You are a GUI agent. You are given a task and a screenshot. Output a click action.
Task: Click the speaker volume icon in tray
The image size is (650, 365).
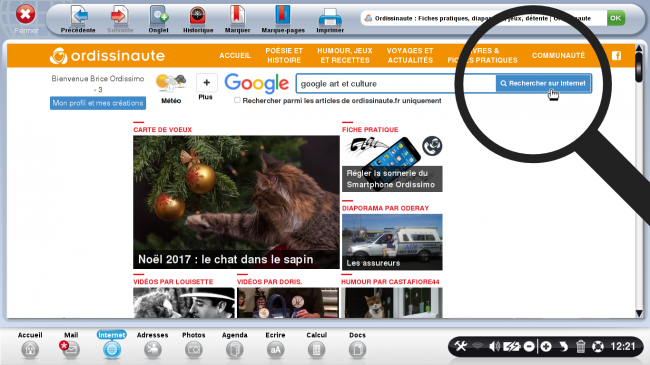(494, 346)
